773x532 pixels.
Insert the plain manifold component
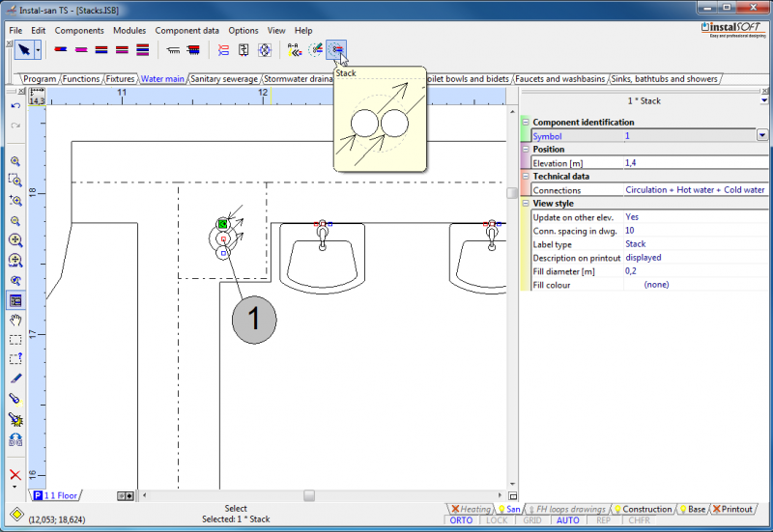point(173,50)
